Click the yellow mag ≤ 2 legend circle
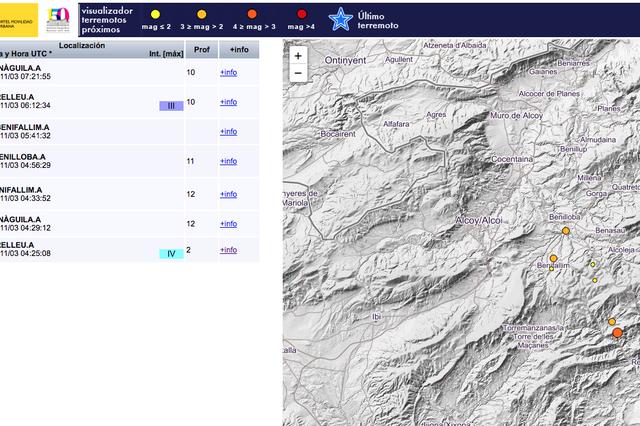This screenshot has height=426, width=640. (x=155, y=15)
